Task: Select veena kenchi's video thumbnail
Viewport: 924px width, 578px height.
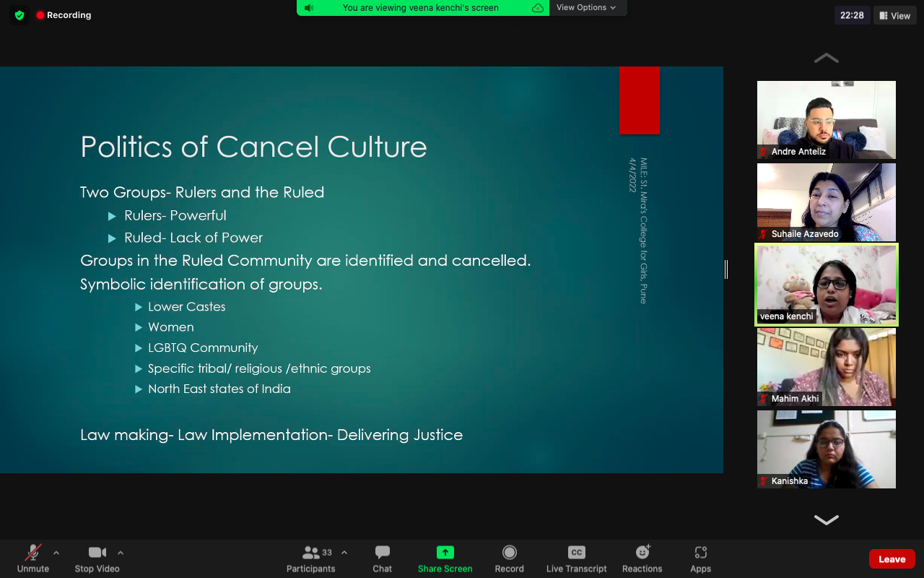Action: 827,285
